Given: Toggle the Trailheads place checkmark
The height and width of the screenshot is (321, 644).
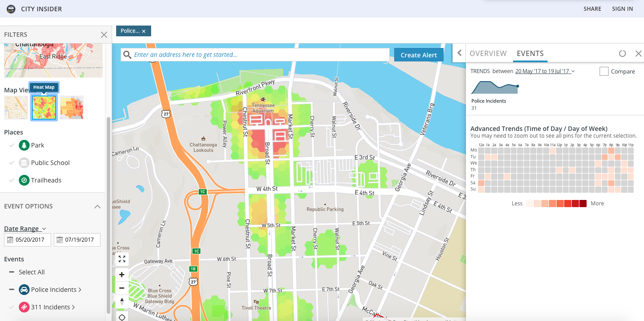Looking at the screenshot, I should [x=12, y=180].
